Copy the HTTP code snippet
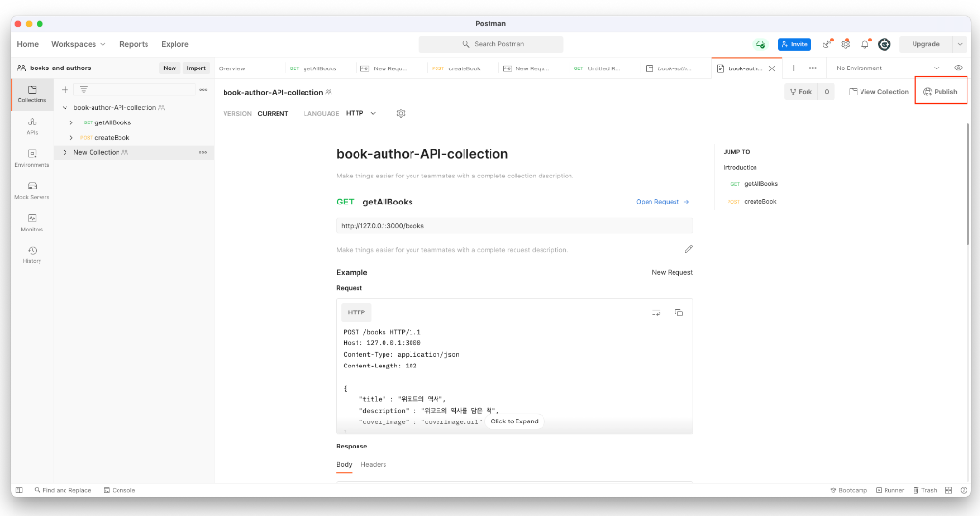The image size is (980, 516). (679, 312)
